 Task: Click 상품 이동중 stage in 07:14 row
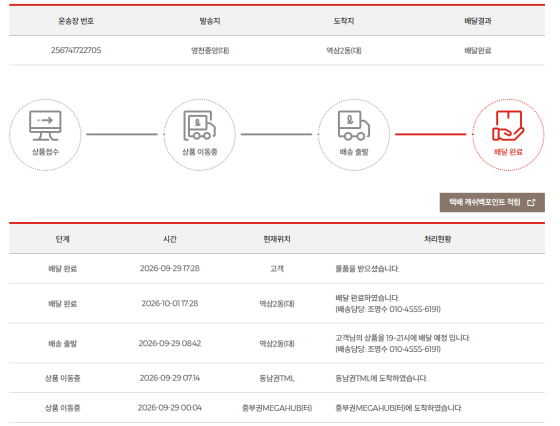pyautogui.click(x=62, y=378)
